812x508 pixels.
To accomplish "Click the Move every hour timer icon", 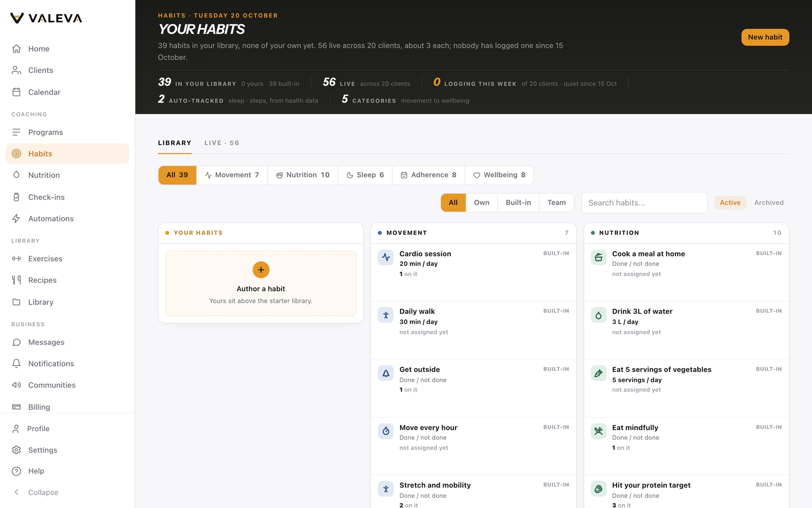I will pos(386,431).
